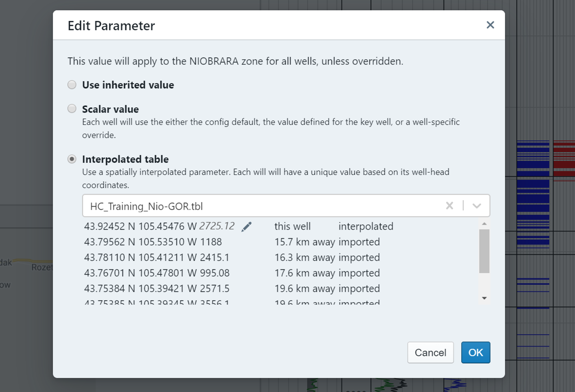
Task: Click the pencil edit icon beside 2725.12
Action: [246, 227]
